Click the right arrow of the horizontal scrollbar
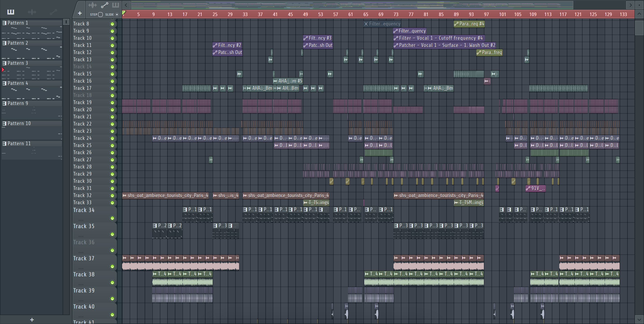The height and width of the screenshot is (324, 644). (x=630, y=5)
